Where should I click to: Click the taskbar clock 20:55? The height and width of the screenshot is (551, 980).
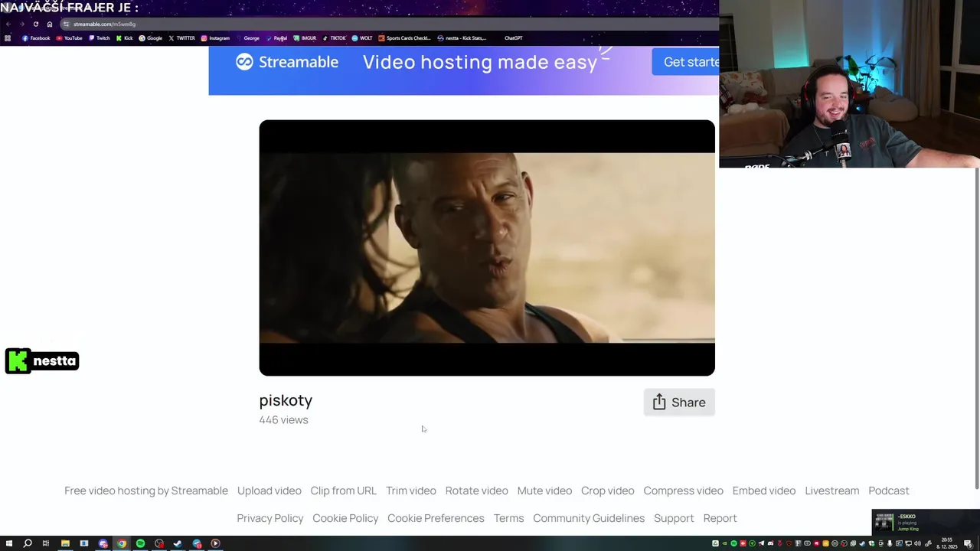(947, 543)
